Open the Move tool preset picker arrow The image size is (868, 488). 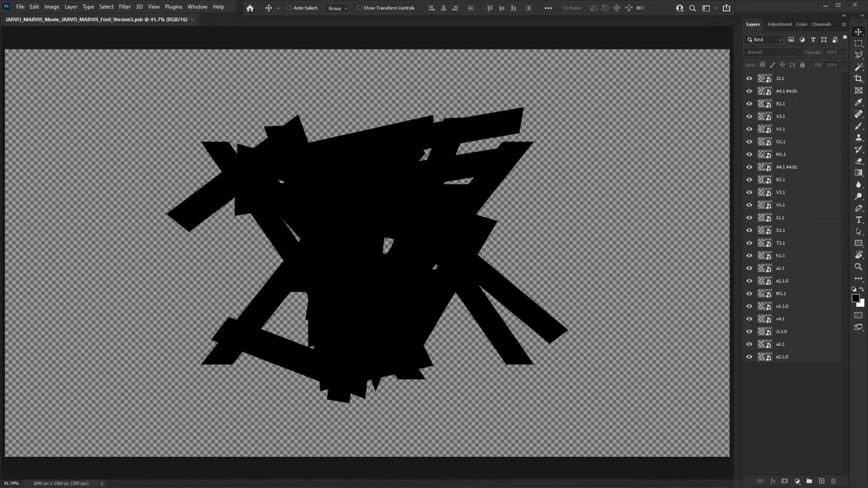pyautogui.click(x=278, y=8)
